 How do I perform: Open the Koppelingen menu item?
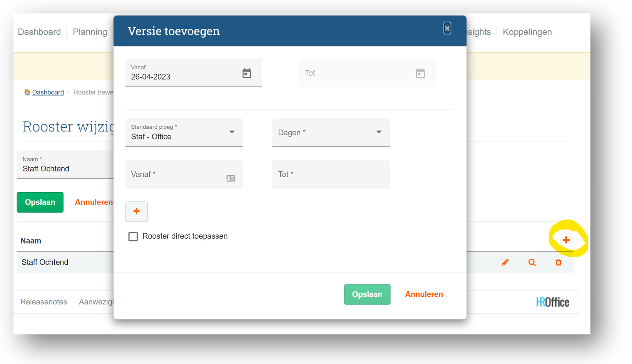point(527,32)
